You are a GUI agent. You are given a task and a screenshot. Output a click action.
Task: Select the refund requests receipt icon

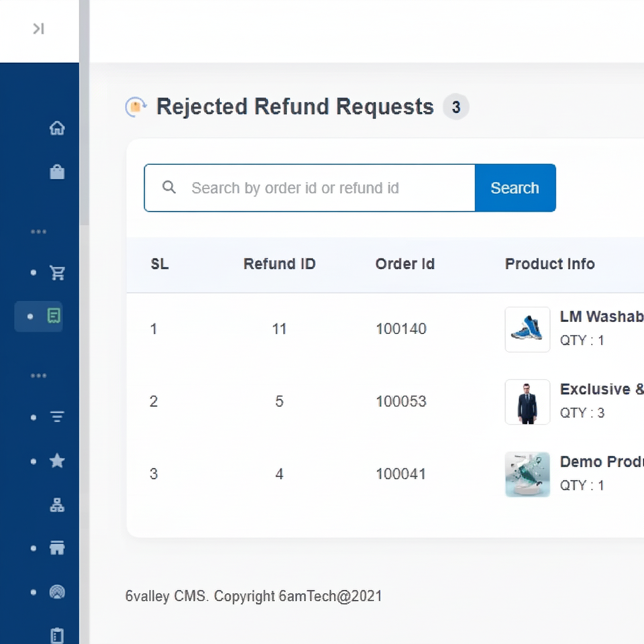tap(54, 316)
